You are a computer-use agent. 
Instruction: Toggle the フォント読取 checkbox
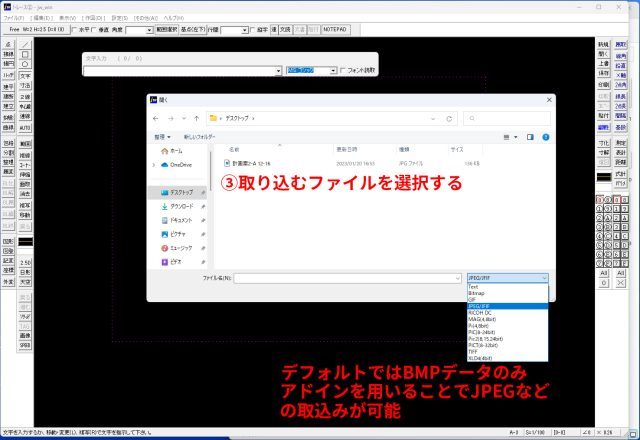(x=343, y=71)
